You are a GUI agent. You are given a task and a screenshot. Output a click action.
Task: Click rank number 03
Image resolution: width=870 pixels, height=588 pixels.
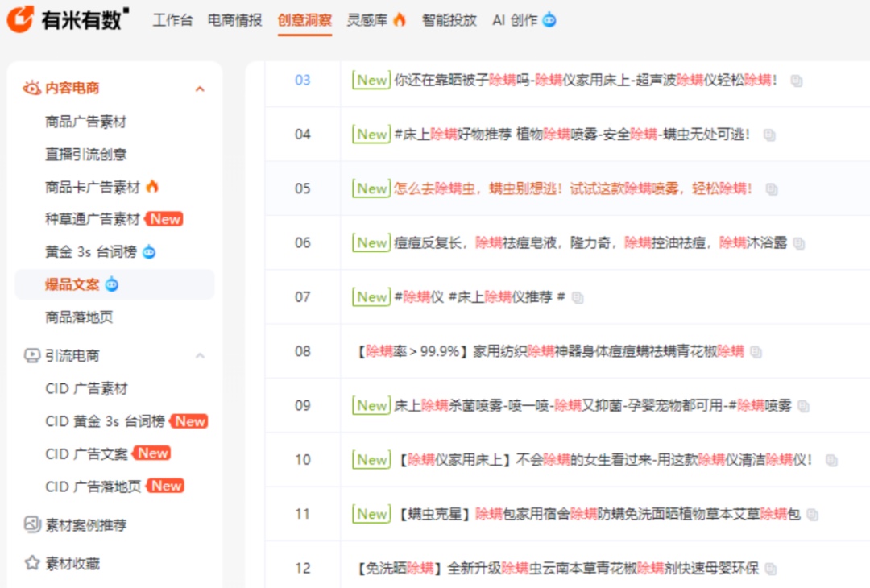point(302,81)
